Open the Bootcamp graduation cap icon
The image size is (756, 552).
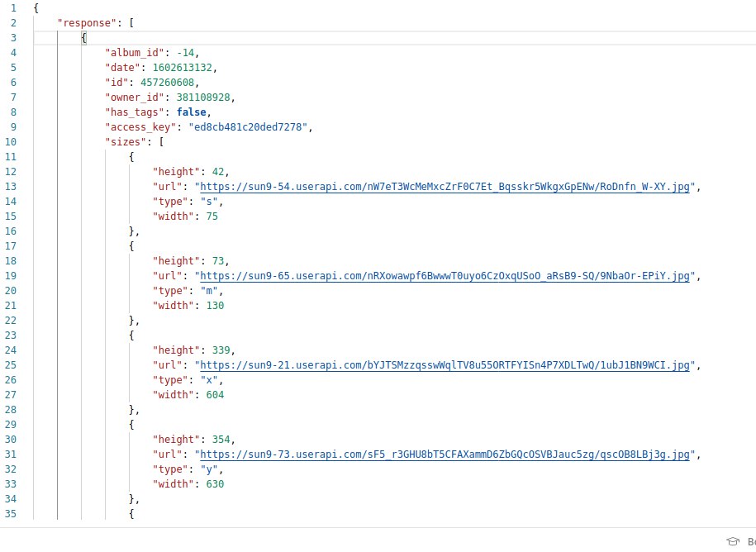(x=732, y=541)
